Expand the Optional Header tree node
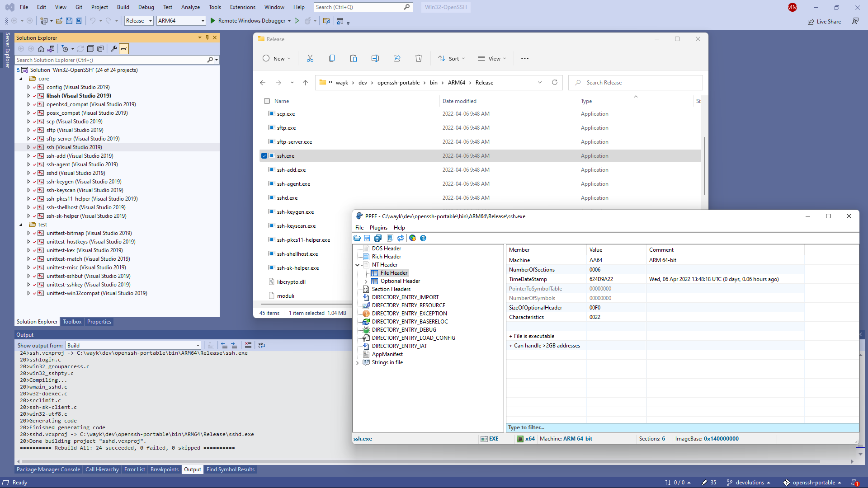Screen dimensions: 868x488 (x=366, y=281)
